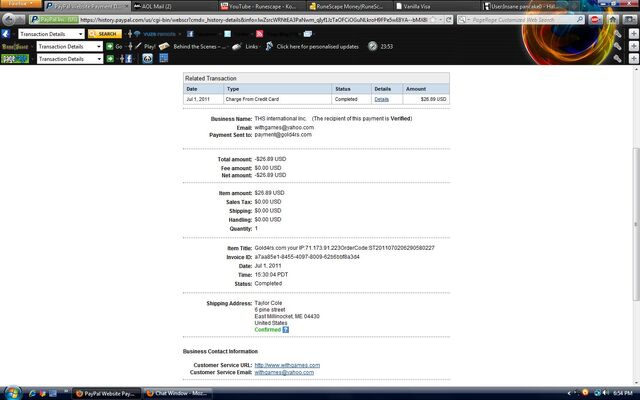Screen dimensions: 640x400
Task: Click the volume icon in the system tray
Action: pos(606,393)
